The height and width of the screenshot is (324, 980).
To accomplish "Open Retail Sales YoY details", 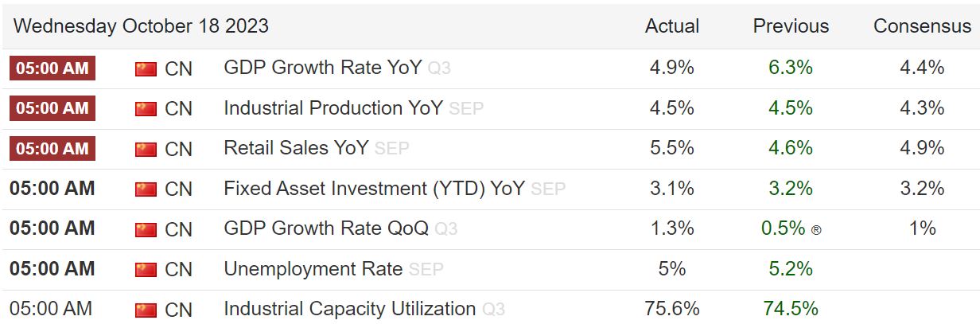I will pos(296,147).
